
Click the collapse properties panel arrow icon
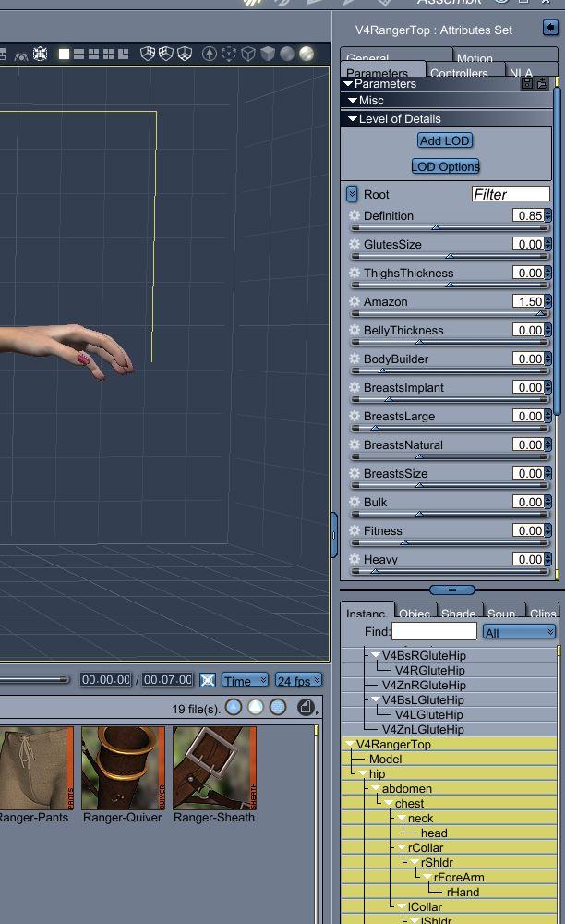pyautogui.click(x=550, y=27)
